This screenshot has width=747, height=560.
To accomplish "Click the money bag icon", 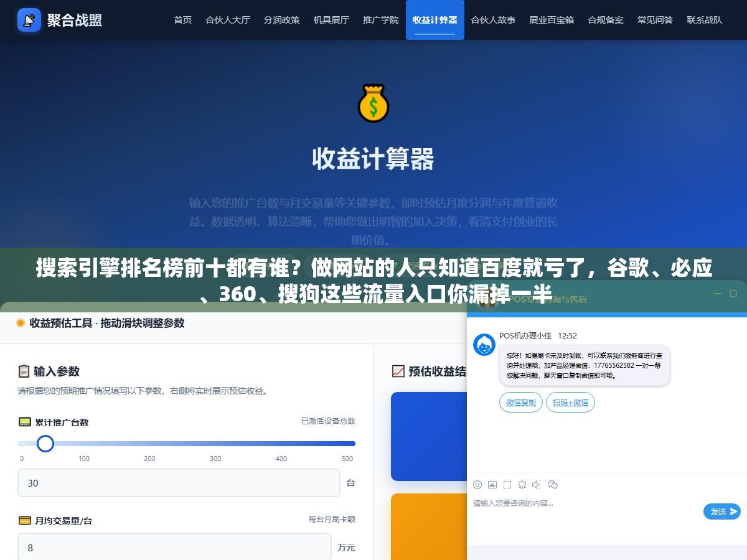I will click(x=373, y=103).
